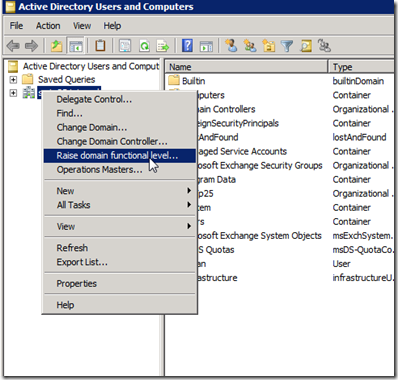Create a new group with toolbar icon

(x=250, y=46)
